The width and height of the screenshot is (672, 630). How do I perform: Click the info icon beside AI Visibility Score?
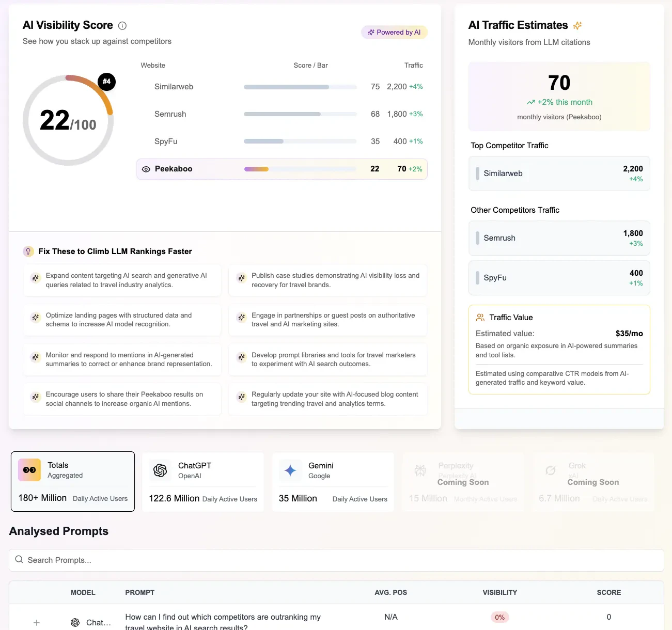click(122, 26)
